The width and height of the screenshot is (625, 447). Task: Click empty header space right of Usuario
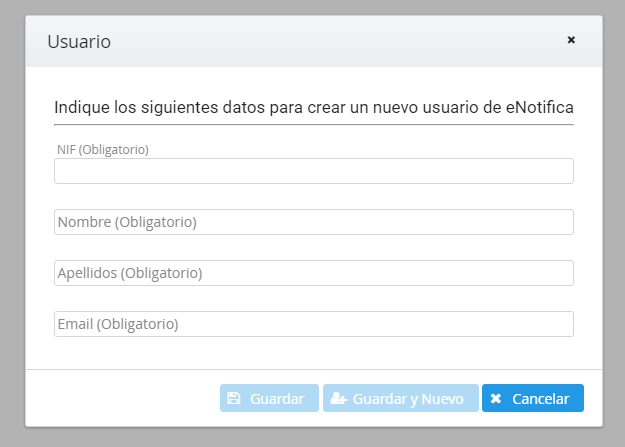click(x=330, y=42)
